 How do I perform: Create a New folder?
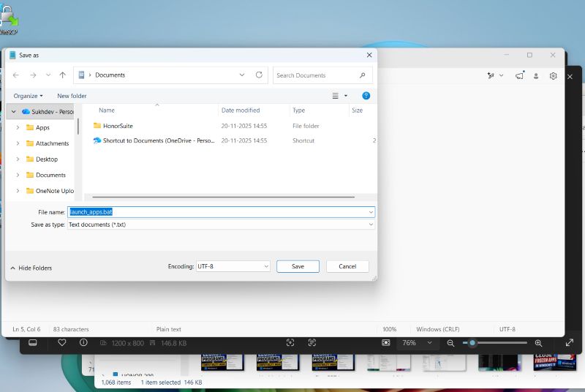point(72,96)
